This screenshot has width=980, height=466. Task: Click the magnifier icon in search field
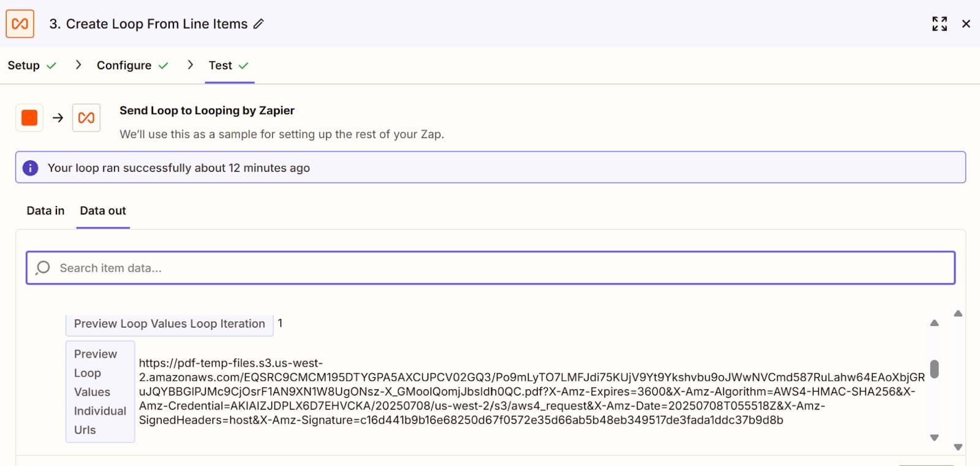[x=43, y=268]
